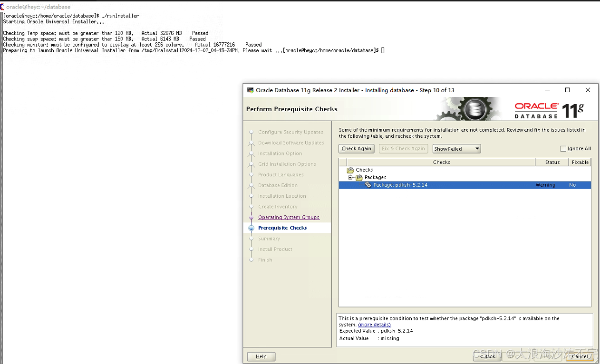Click Configure Security Updates step

(290, 132)
